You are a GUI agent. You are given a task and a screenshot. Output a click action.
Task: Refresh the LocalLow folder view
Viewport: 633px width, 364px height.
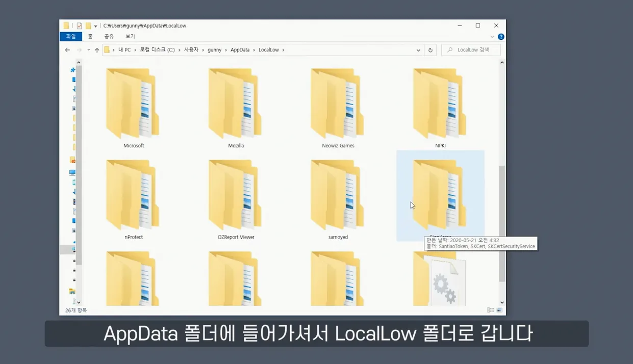(431, 50)
